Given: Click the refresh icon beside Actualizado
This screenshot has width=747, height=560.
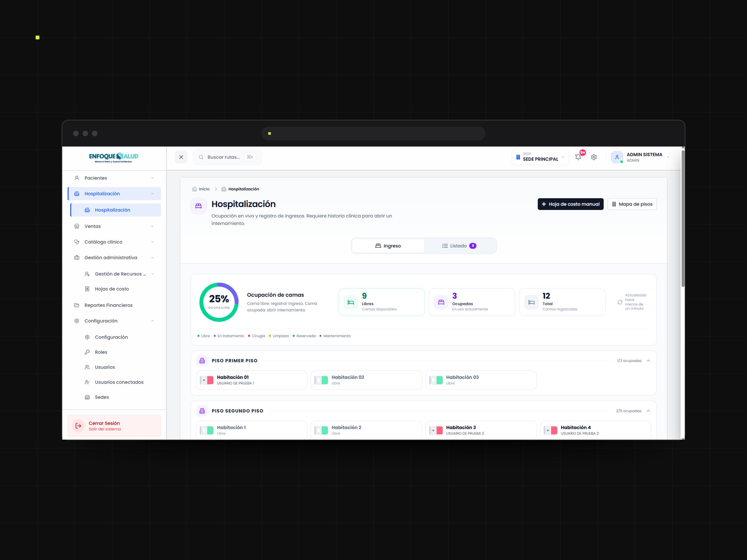Looking at the screenshot, I should [620, 302].
